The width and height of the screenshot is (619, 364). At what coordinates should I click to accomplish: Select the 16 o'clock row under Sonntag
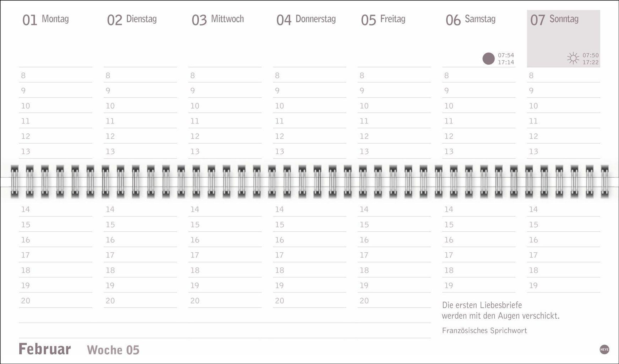[563, 240]
